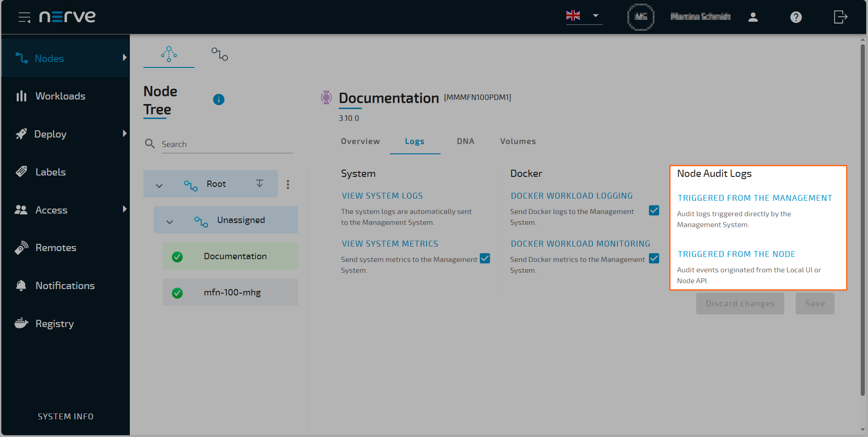Open the help icon in the header
The height and width of the screenshot is (437, 868).
pos(796,17)
